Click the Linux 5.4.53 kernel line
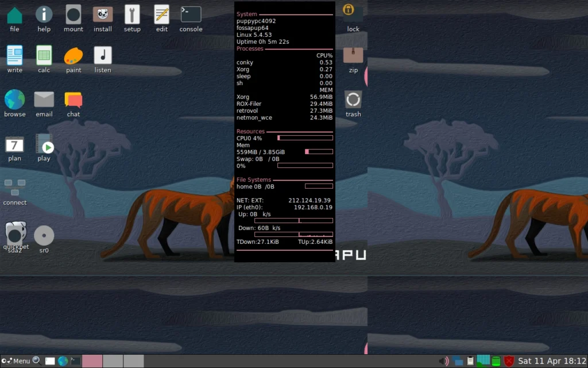588x368 pixels. pyautogui.click(x=254, y=35)
